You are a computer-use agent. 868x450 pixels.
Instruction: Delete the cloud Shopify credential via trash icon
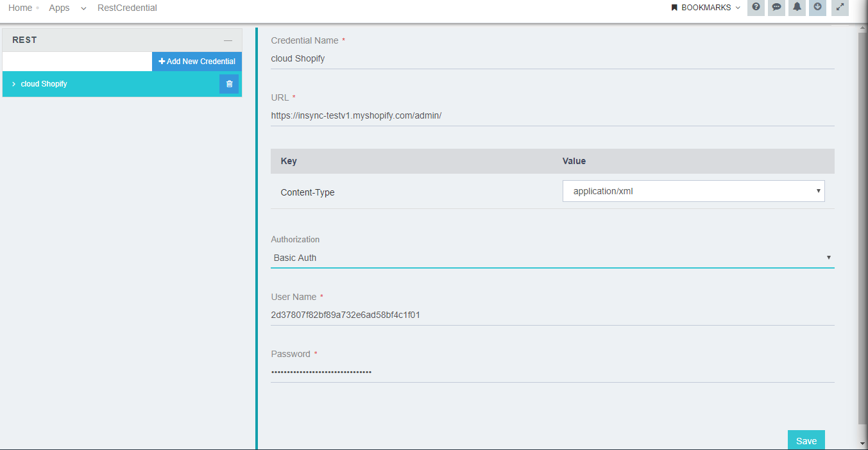pos(229,83)
